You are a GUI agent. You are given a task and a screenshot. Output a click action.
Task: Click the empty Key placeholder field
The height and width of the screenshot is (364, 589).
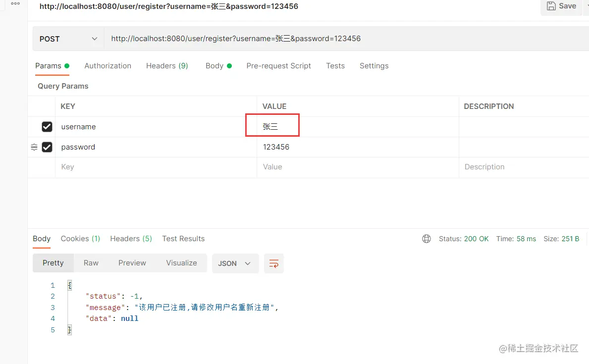point(156,167)
